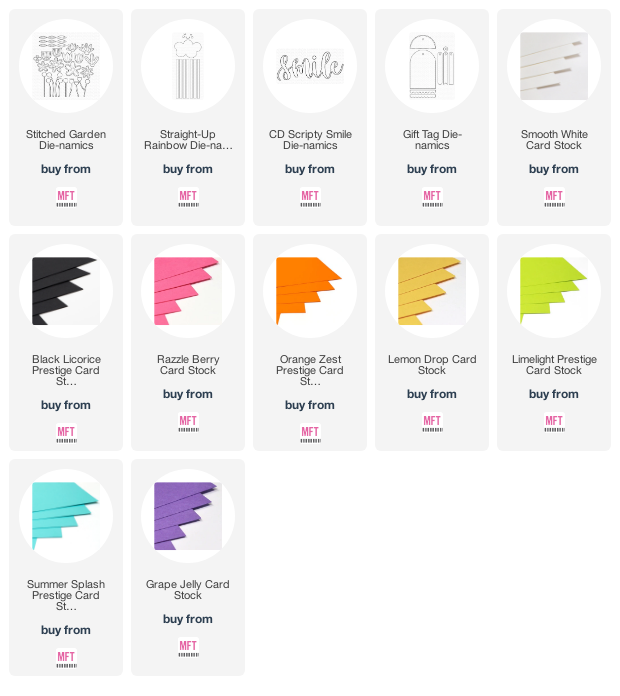Choose the Summer Splash teal card stock swatch

point(66,516)
